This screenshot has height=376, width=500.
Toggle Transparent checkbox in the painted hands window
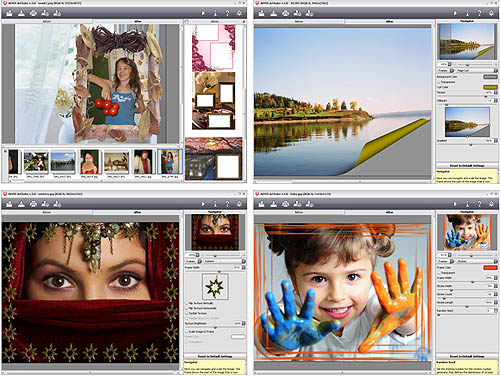coord(439,273)
